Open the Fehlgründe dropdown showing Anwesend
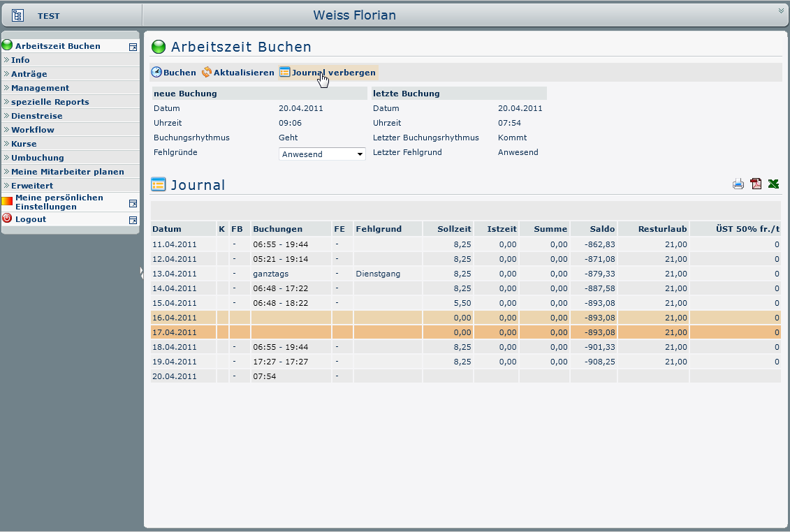This screenshot has width=790, height=532. point(322,154)
